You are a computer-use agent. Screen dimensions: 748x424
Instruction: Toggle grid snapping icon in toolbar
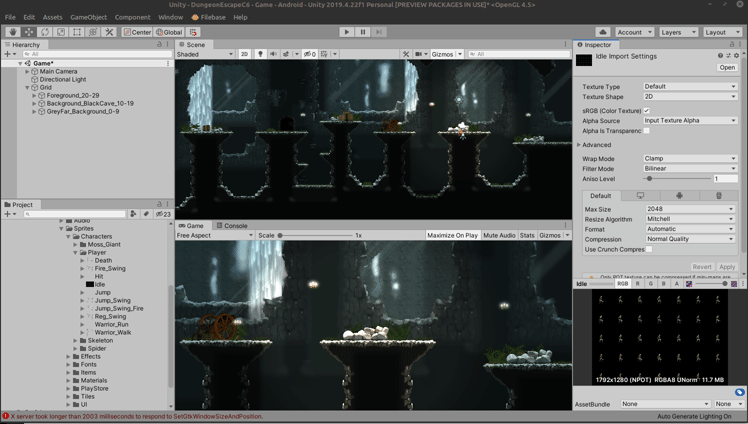tap(193, 32)
